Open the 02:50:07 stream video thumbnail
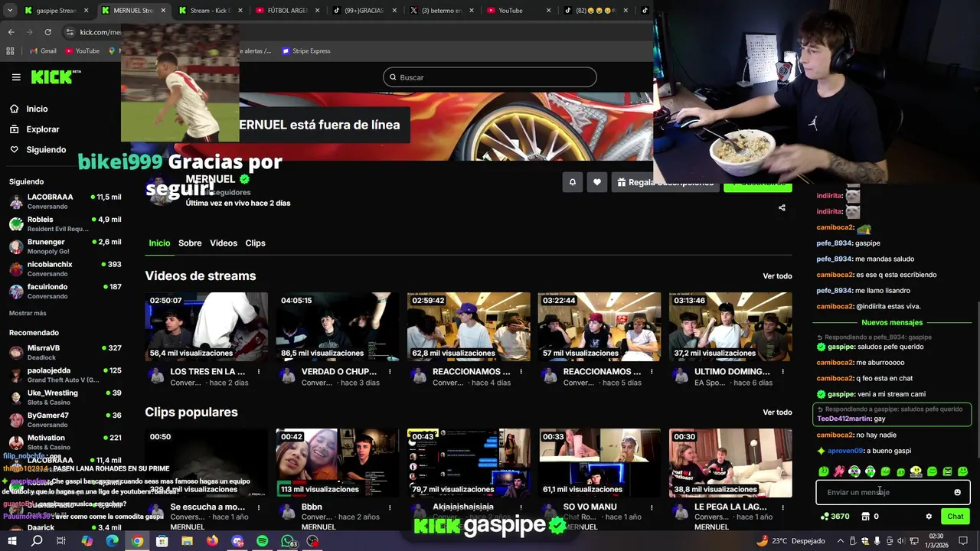 pyautogui.click(x=207, y=327)
